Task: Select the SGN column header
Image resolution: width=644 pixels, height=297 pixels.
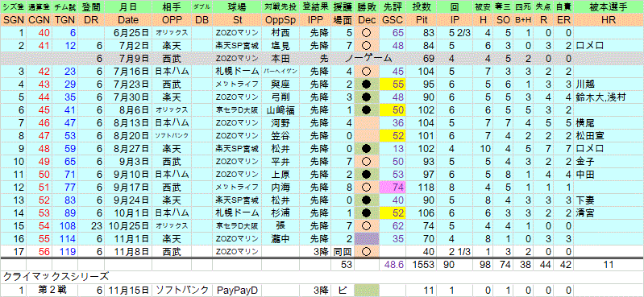Action: pos(14,19)
